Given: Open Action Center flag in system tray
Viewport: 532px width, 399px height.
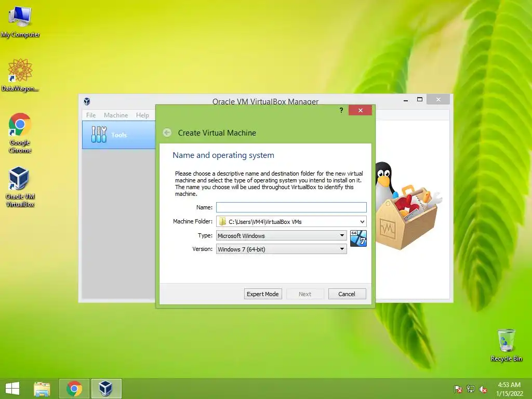Looking at the screenshot, I should 458,389.
